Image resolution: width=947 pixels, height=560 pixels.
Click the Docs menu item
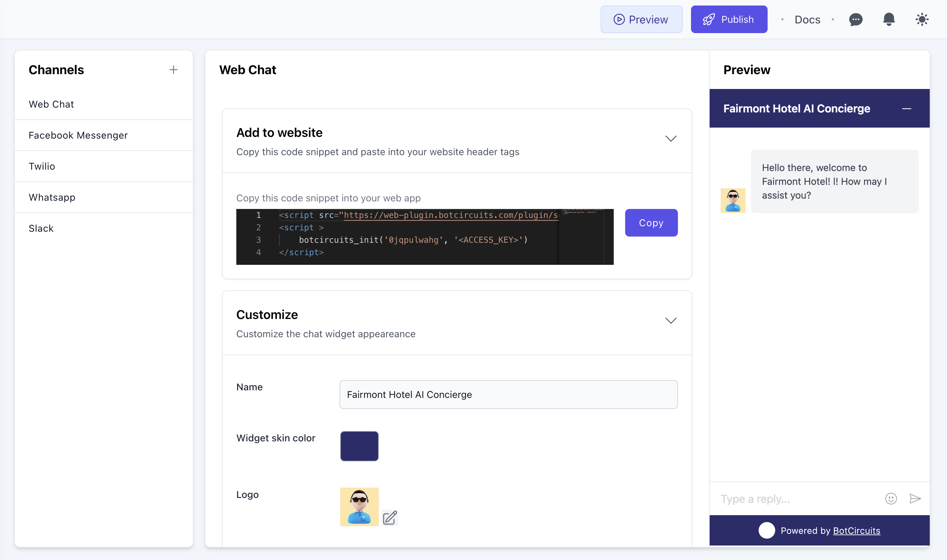coord(807,19)
